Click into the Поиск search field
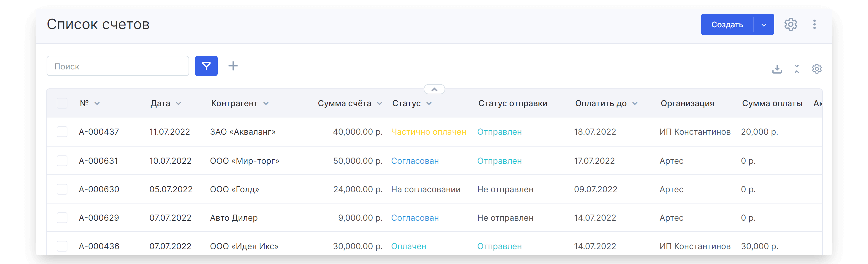Screen dimensions: 868x264 [118, 66]
